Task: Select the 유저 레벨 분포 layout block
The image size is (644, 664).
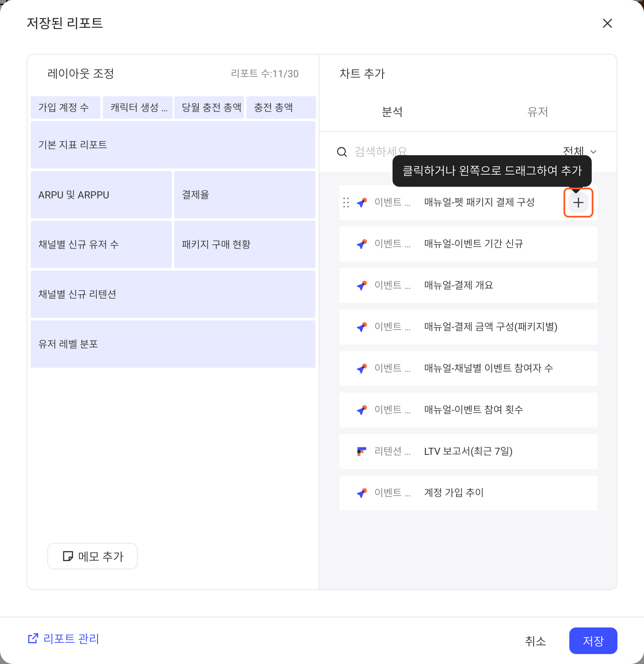Action: coord(173,344)
